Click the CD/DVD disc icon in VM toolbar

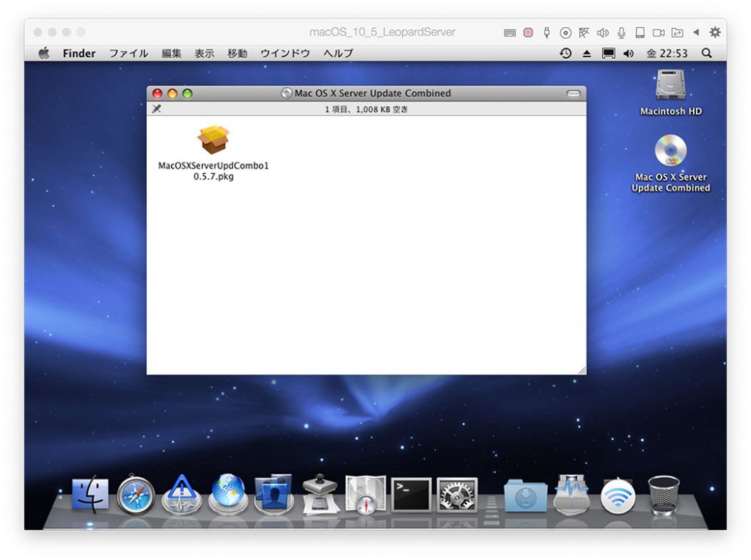[565, 32]
